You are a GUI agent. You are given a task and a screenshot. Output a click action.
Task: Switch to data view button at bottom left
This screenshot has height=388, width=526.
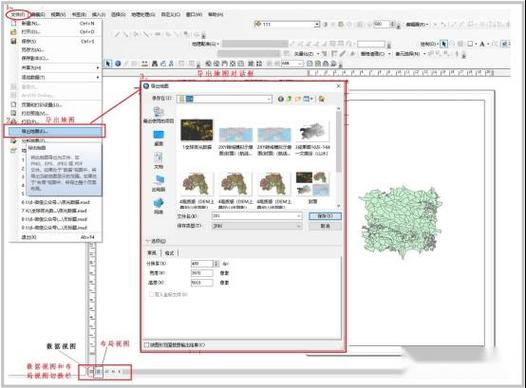(91, 371)
